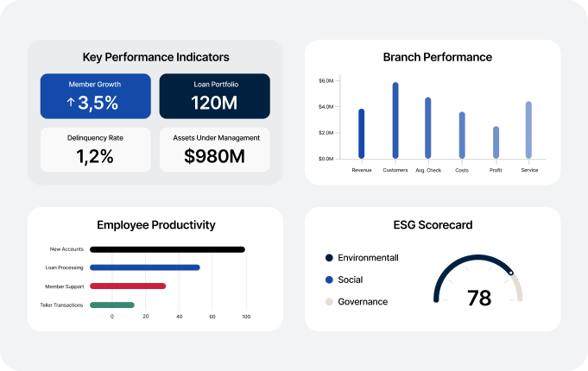Open the Assets Under Managament card
Screen dimensions: 588x371
pos(214,150)
